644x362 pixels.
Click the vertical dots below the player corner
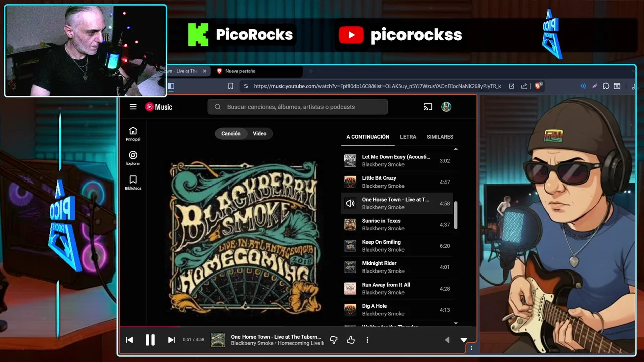point(471,348)
